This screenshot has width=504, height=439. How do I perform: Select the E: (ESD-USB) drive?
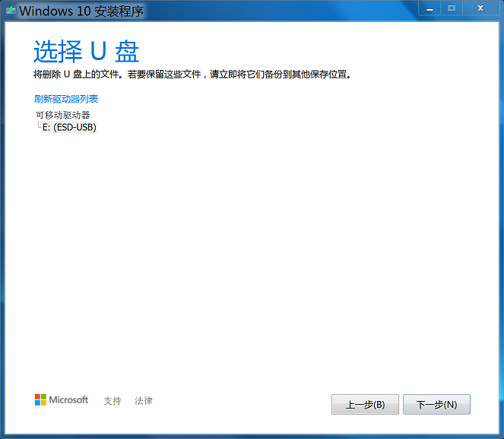[69, 127]
